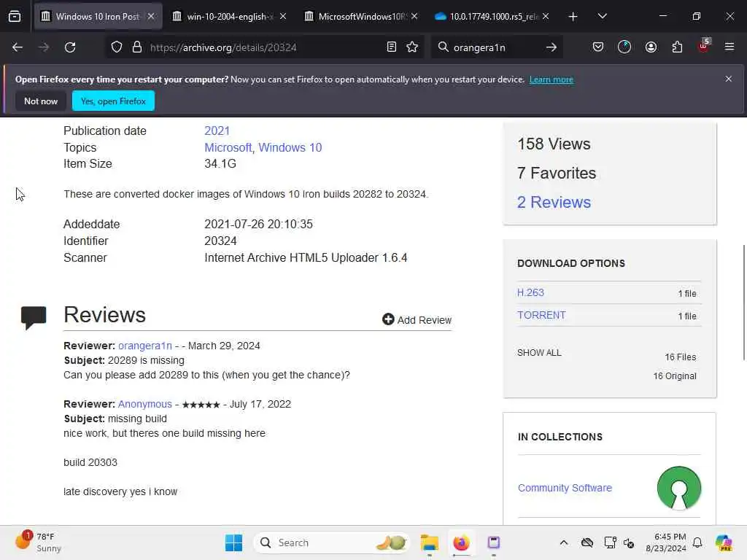
Task: Jump to 2 Reviews link
Action: (554, 203)
